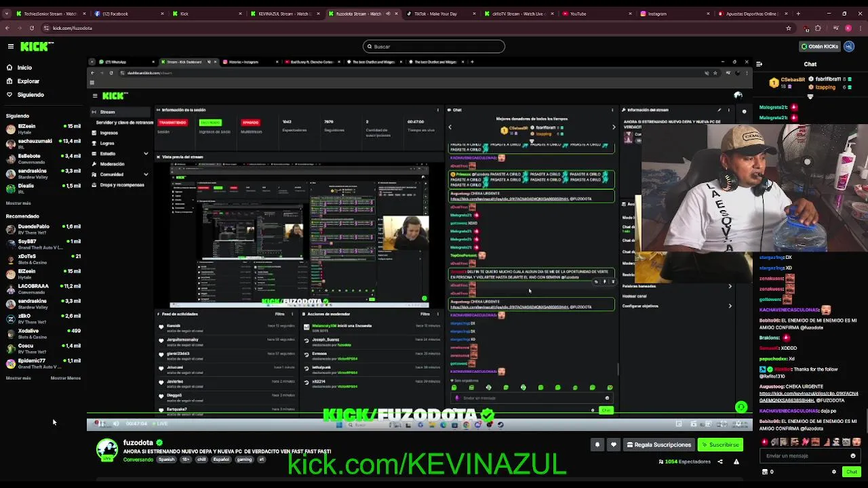Viewport: 868px width, 488px height.
Task: Click Regala Suscripciones button
Action: (659, 445)
